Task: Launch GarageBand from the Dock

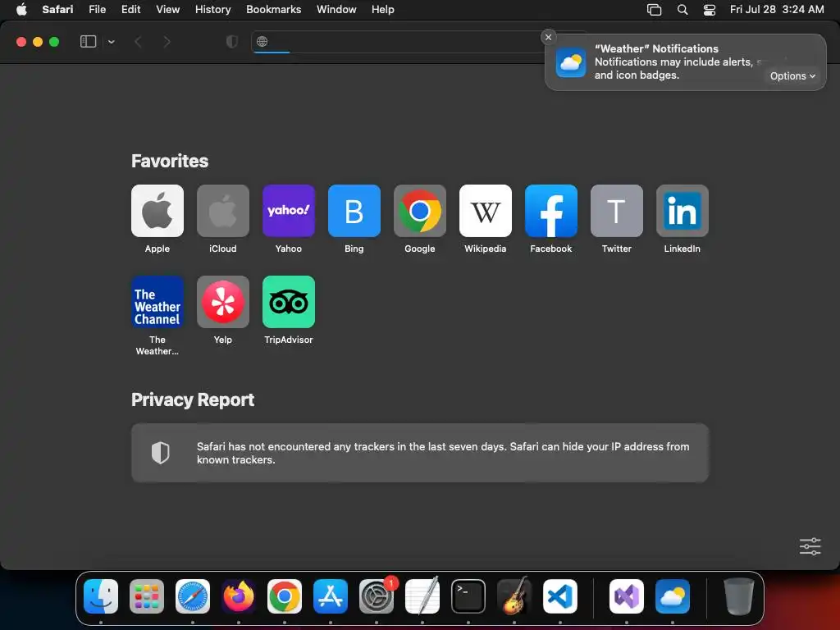Action: (514, 596)
